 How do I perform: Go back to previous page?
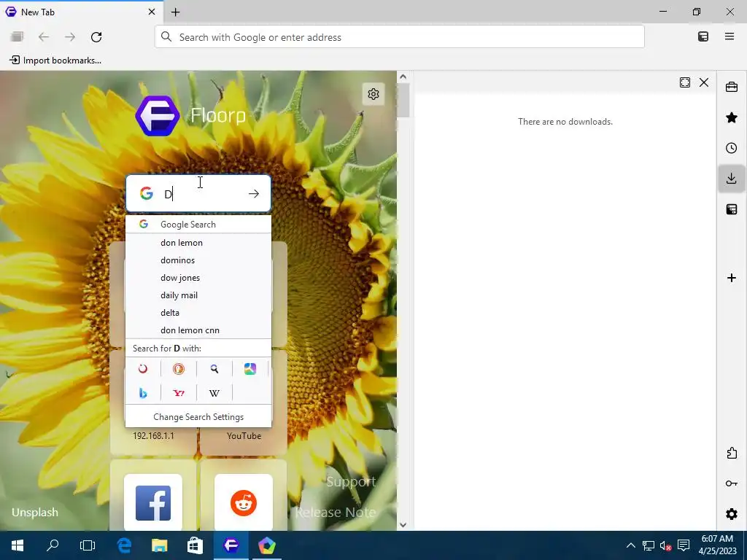[43, 37]
